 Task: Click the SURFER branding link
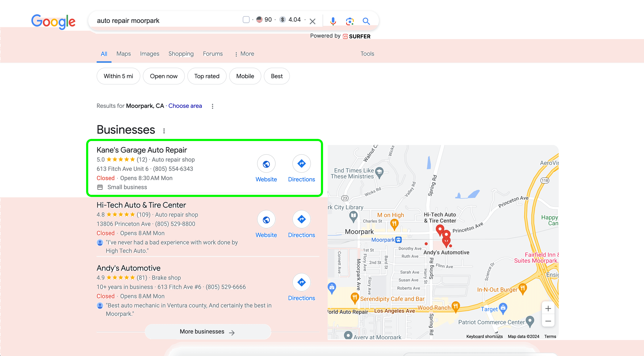pos(356,37)
